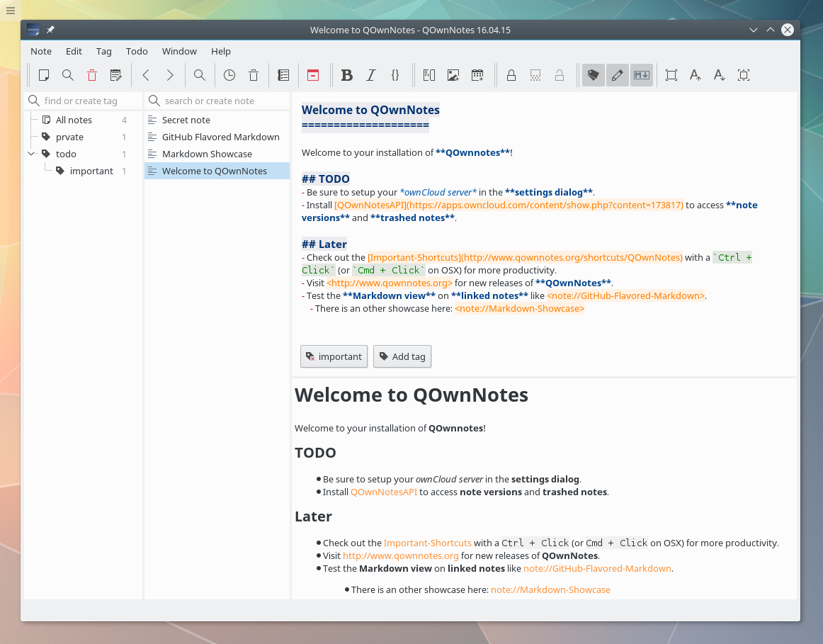Click the ## Later heading in editor
This screenshot has width=823, height=644.
(x=324, y=244)
